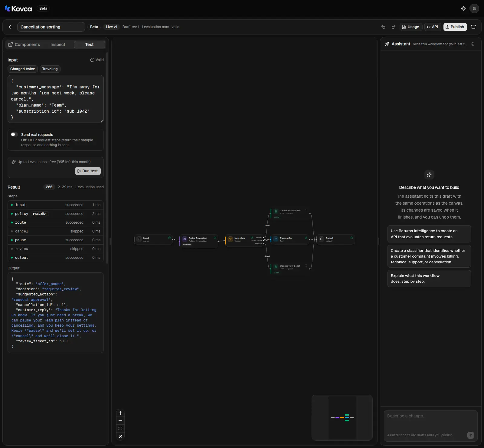Zoom out on the canvas
The height and width of the screenshot is (448, 484).
(x=120, y=421)
